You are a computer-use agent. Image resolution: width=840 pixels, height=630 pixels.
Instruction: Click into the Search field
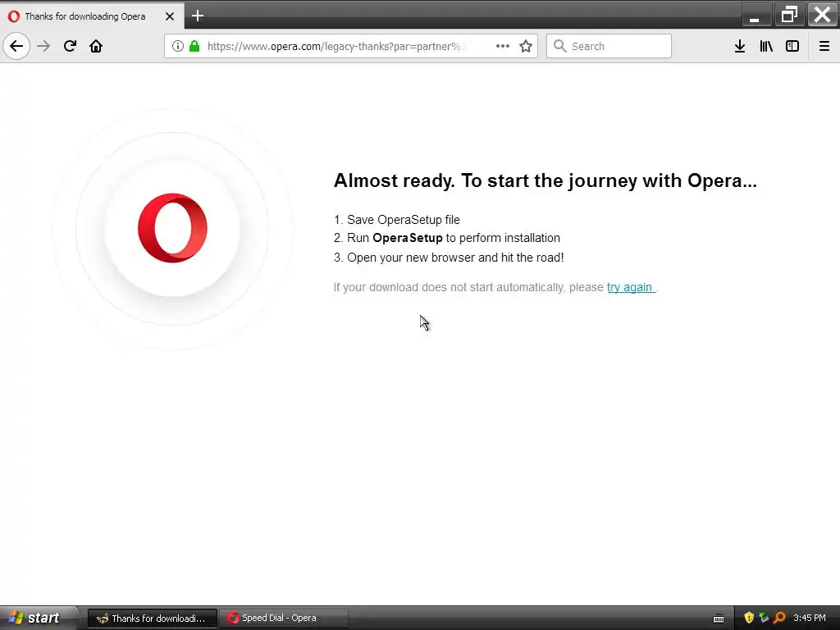click(x=609, y=46)
